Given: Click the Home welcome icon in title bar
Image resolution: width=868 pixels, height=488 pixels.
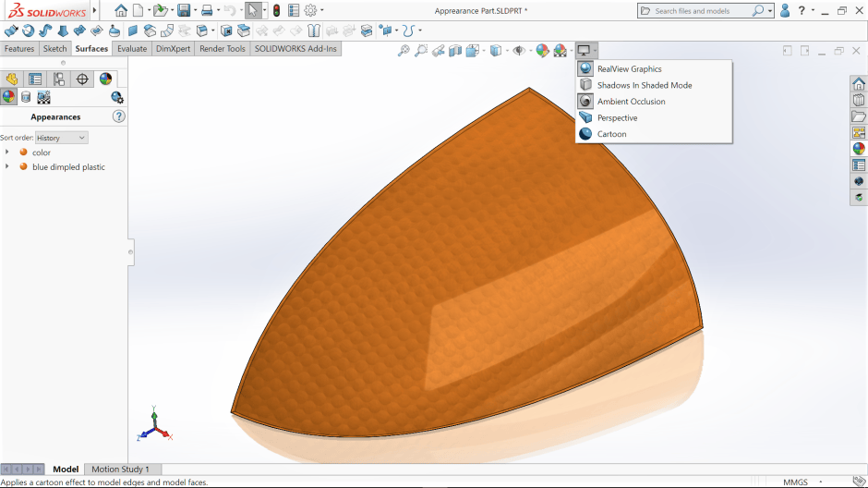Looking at the screenshot, I should coord(121,10).
